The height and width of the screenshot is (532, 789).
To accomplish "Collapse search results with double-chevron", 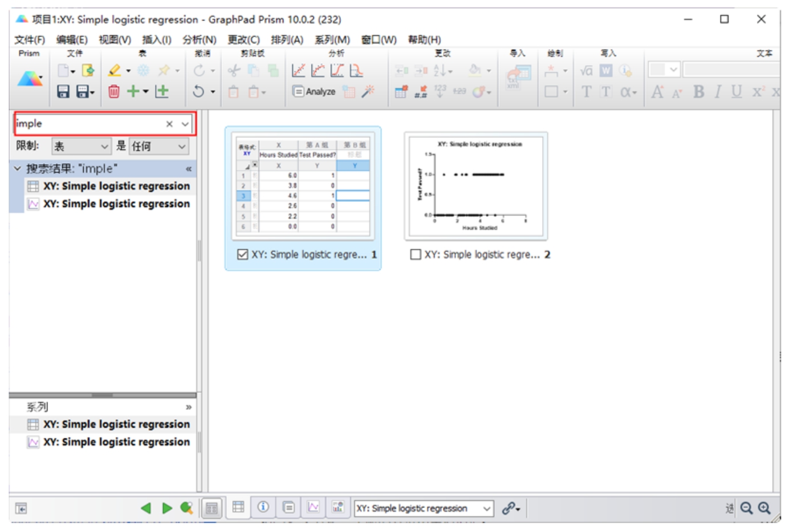I will pyautogui.click(x=189, y=169).
